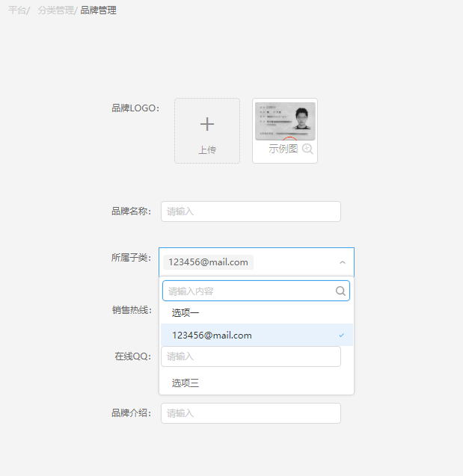Image resolution: width=463 pixels, height=476 pixels.
Task: Click the 请输入内容 search box in the dropdown
Action: point(249,291)
